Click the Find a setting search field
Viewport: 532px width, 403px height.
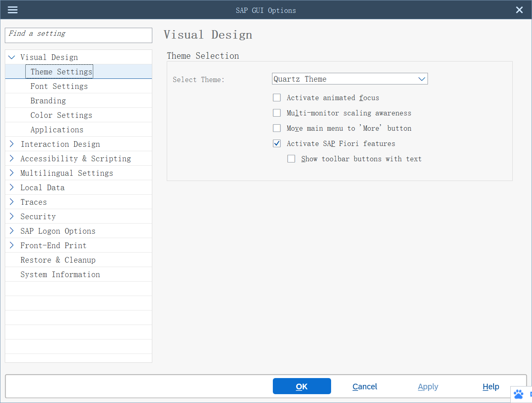coord(78,35)
